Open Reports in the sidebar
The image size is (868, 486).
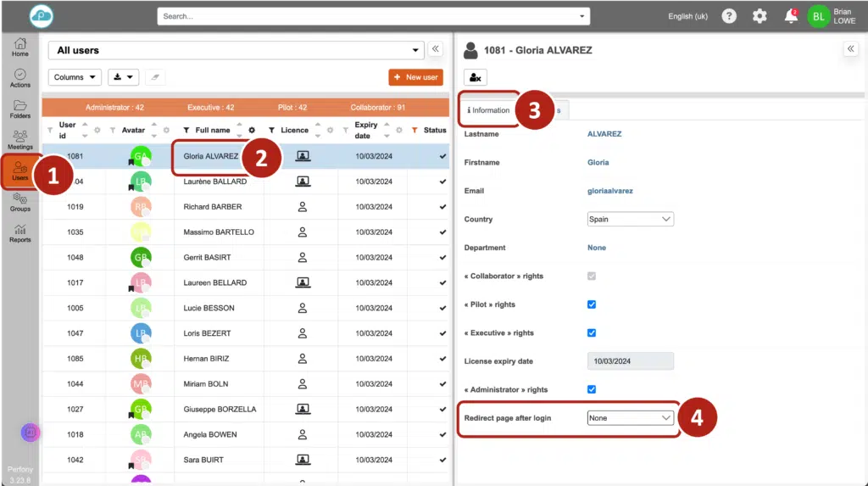click(x=19, y=233)
